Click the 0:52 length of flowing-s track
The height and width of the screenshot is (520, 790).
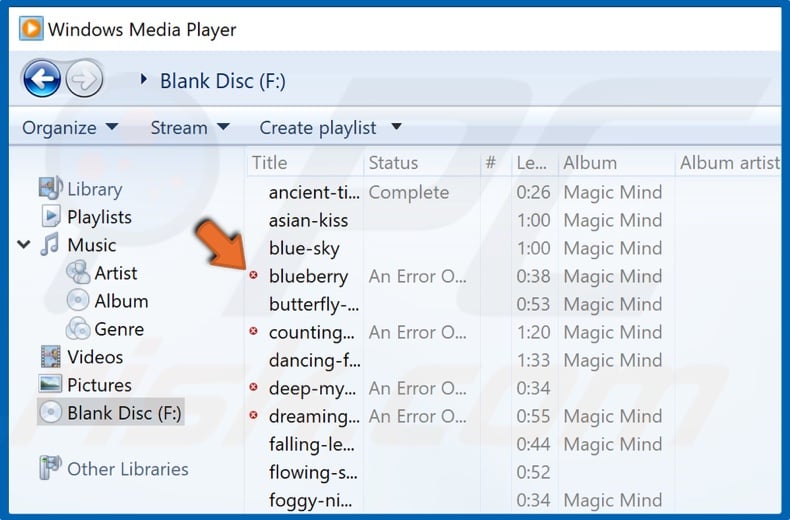coord(533,472)
